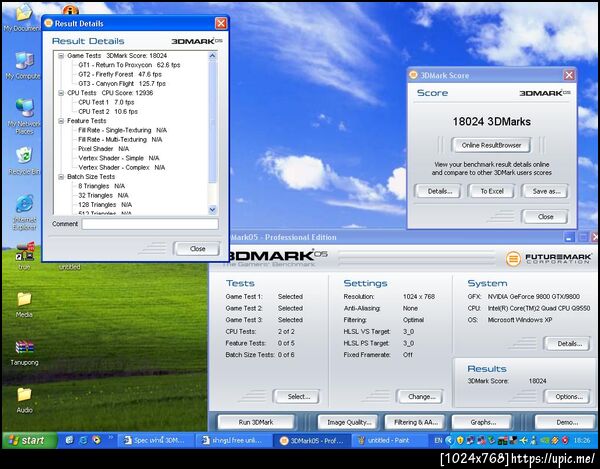
Task: Select Vertex Shader - Complex row
Action: click(121, 168)
